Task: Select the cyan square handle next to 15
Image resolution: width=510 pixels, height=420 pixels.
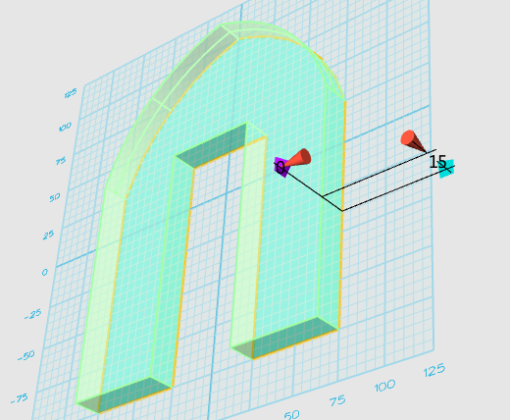Action: click(447, 169)
